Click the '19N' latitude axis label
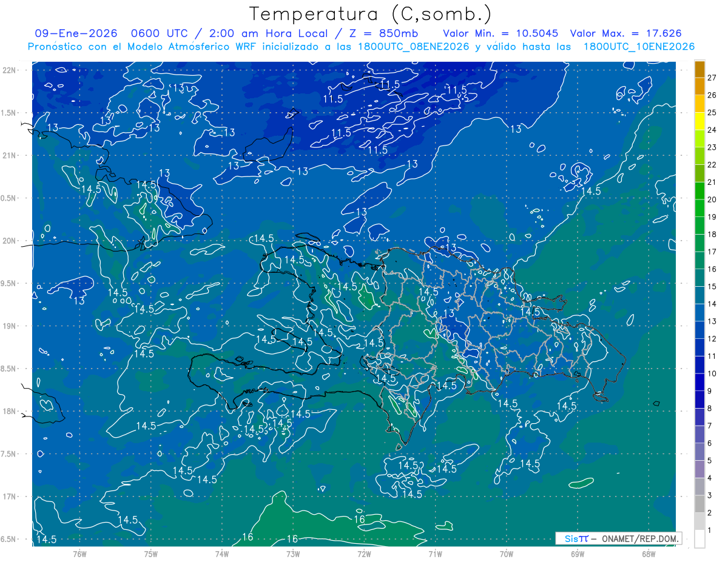Image resolution: width=728 pixels, height=562 pixels. pyautogui.click(x=9, y=326)
